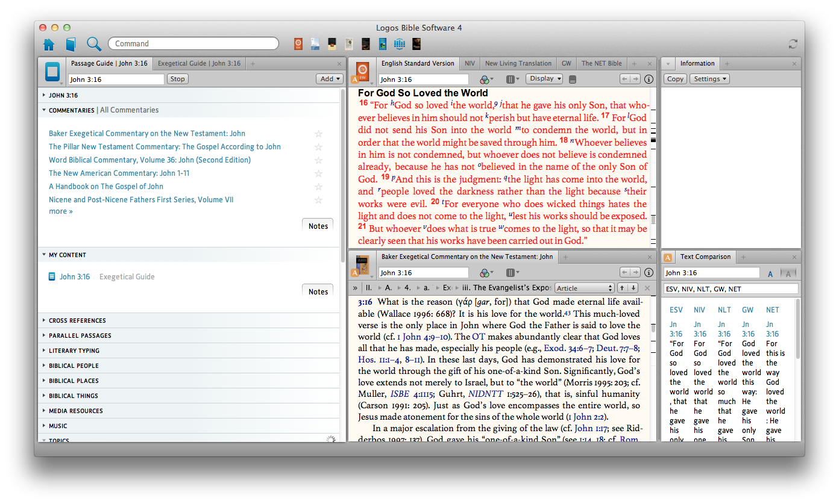Viewport: 839px width, 504px height.
Task: Go to next article with down arrow
Action: (633, 288)
